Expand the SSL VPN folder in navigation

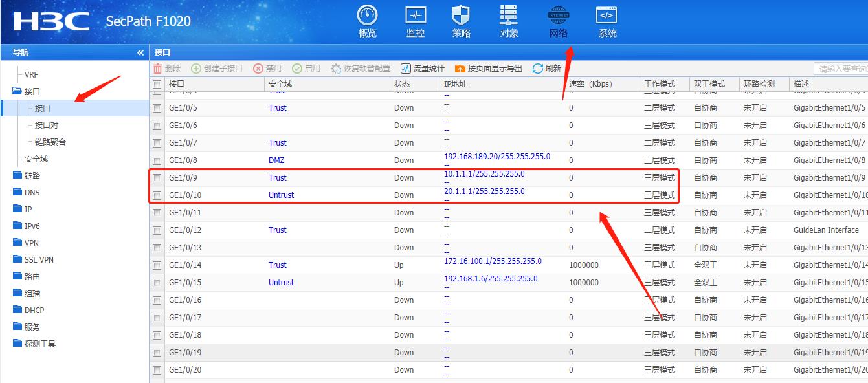tap(39, 259)
